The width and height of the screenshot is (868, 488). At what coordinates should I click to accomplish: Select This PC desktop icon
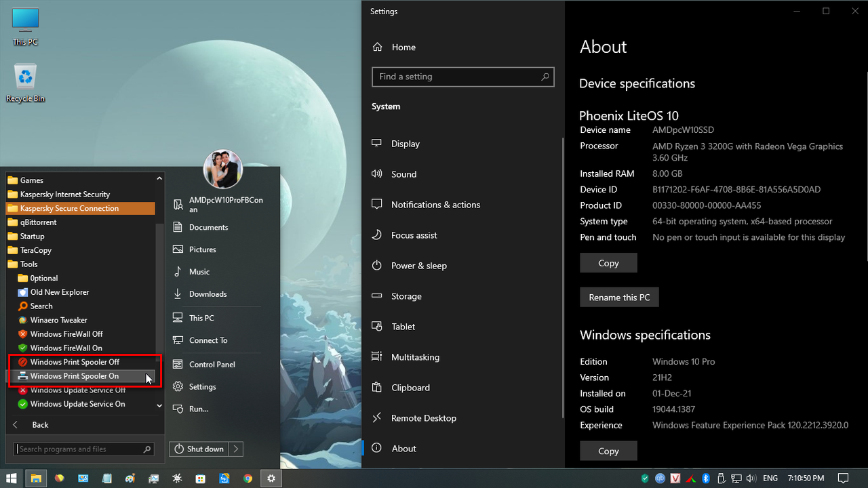tap(26, 27)
